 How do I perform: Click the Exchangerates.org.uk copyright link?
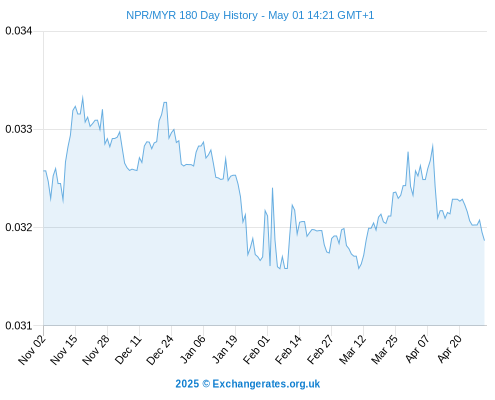point(248,384)
